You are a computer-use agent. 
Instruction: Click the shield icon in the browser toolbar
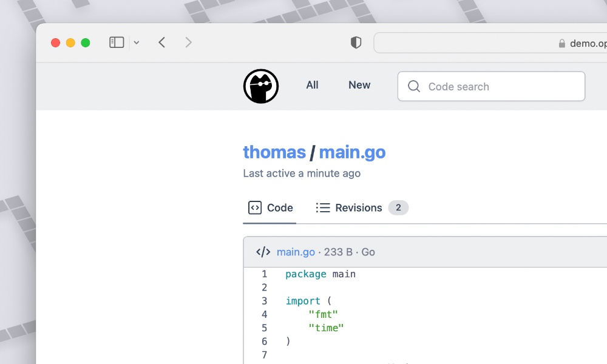coord(356,42)
